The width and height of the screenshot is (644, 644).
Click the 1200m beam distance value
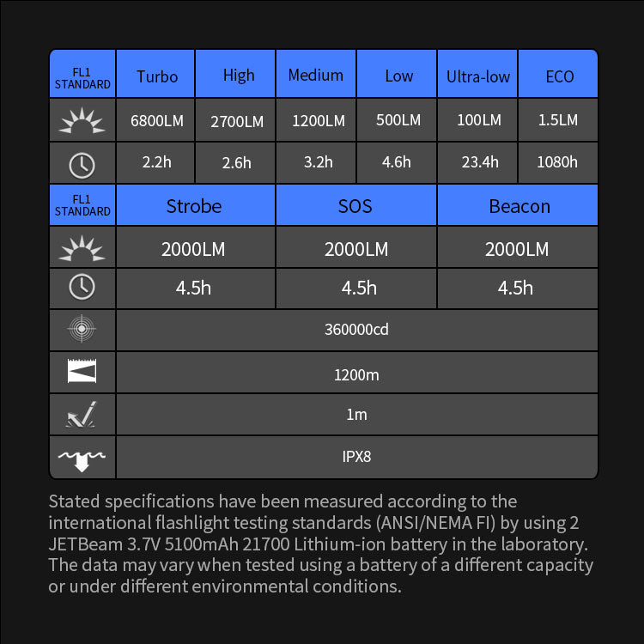pyautogui.click(x=356, y=374)
